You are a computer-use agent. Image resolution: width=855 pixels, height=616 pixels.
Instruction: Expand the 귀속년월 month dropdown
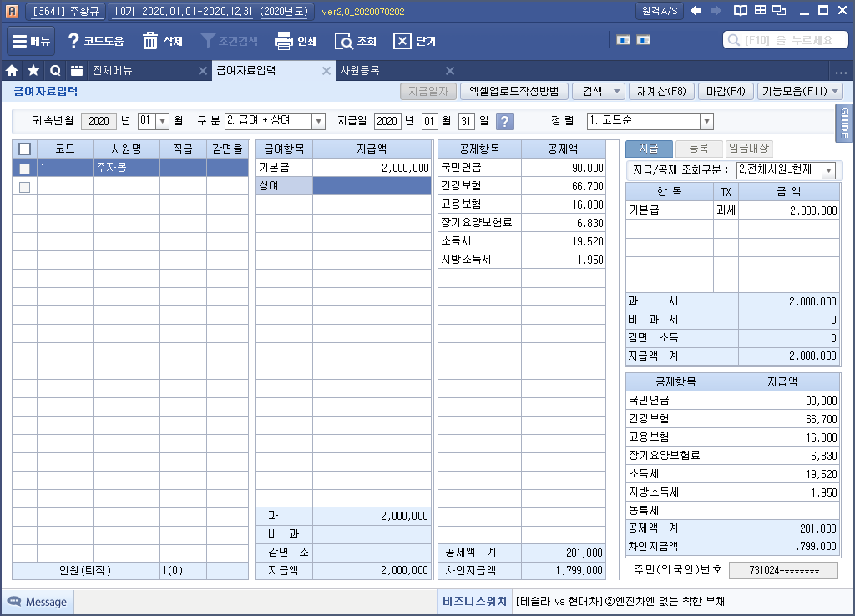pos(162,121)
